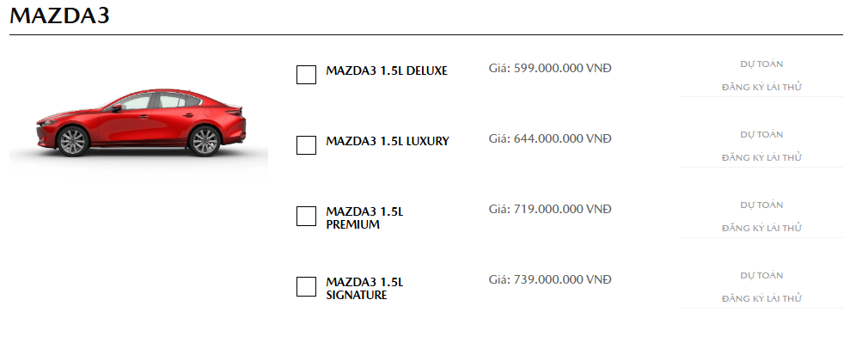Viewport: 868px width, 355px height.
Task: Click the MAZDA3 1.5L PREMIUM model name
Action: coord(364,218)
